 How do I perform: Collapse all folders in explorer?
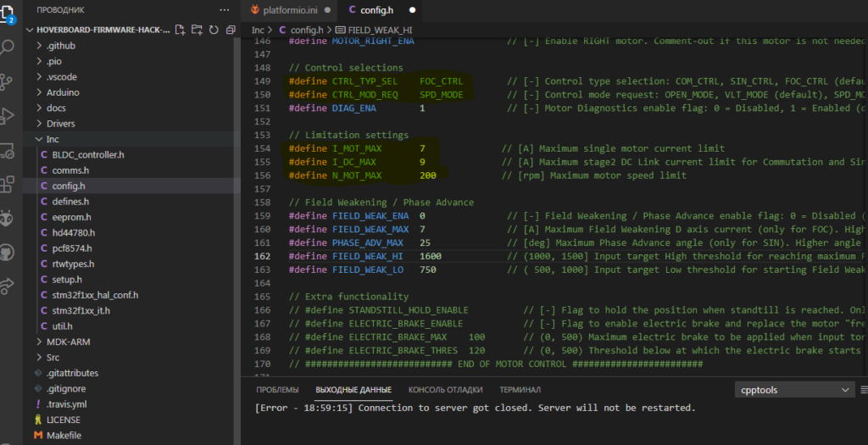click(x=230, y=30)
